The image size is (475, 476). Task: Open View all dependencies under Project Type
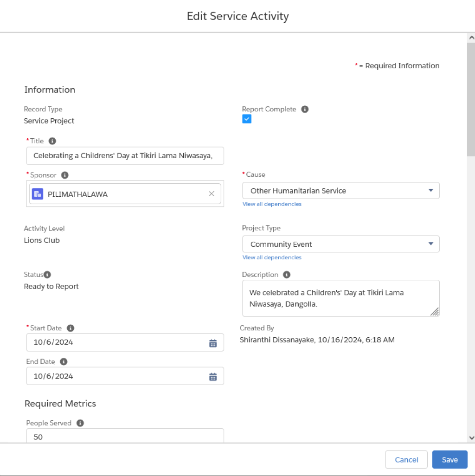(272, 257)
